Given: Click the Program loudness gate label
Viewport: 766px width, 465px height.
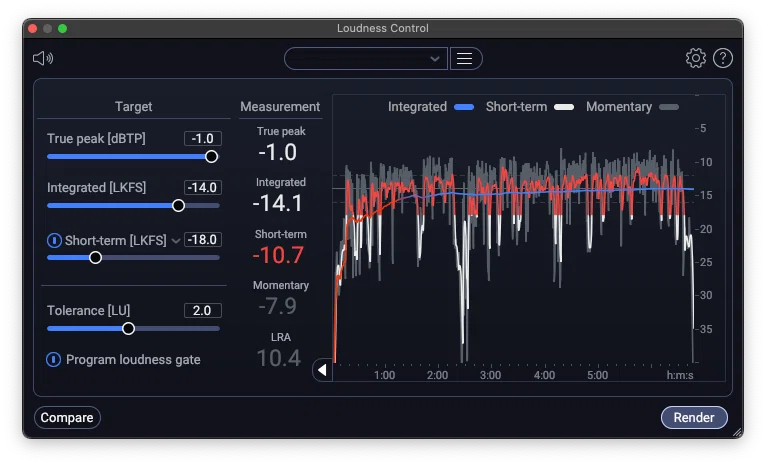Looking at the screenshot, I should pos(133,359).
